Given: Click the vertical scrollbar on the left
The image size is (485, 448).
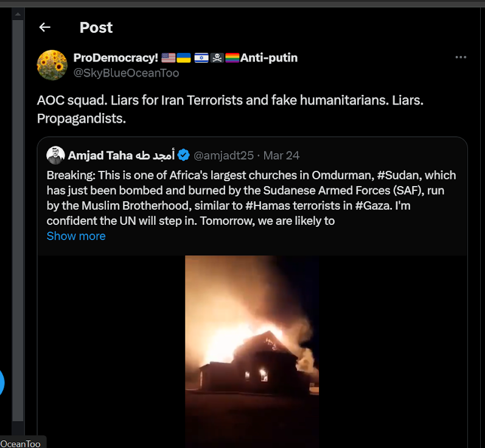Looking at the screenshot, I should (18, 219).
